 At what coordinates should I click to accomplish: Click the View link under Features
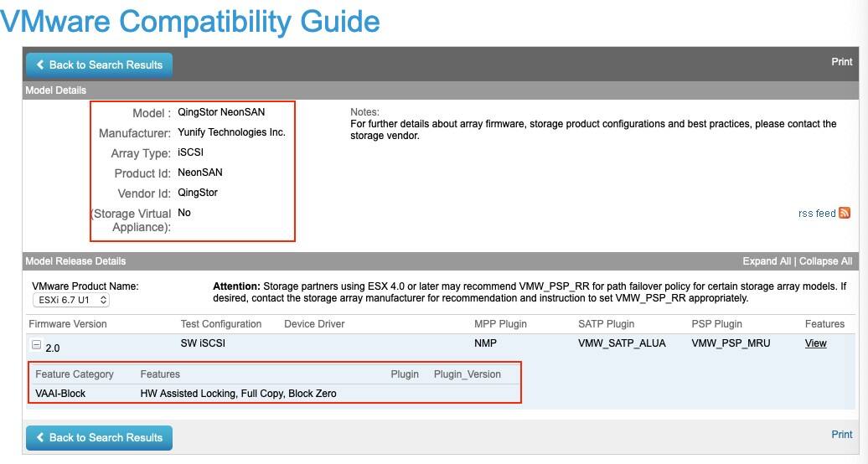coord(815,343)
